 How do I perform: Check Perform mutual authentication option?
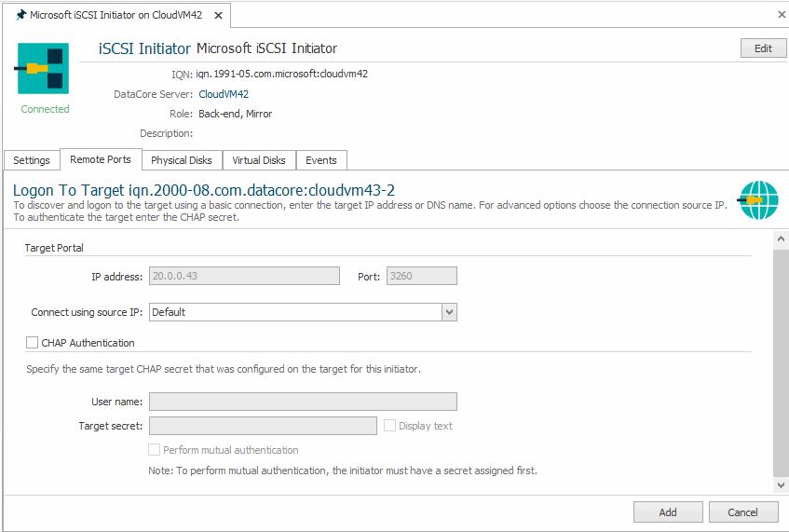pos(155,450)
